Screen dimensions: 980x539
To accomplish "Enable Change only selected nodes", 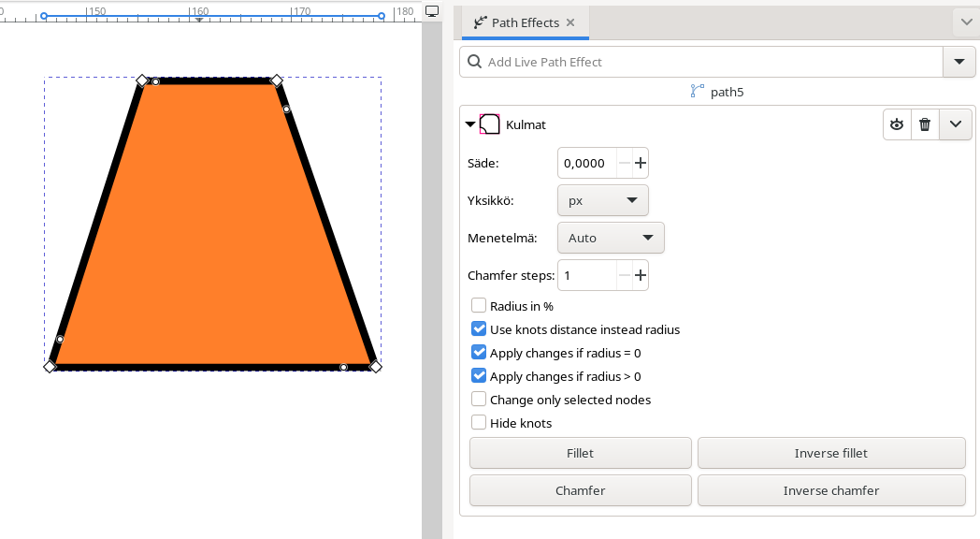I will pyautogui.click(x=479, y=400).
